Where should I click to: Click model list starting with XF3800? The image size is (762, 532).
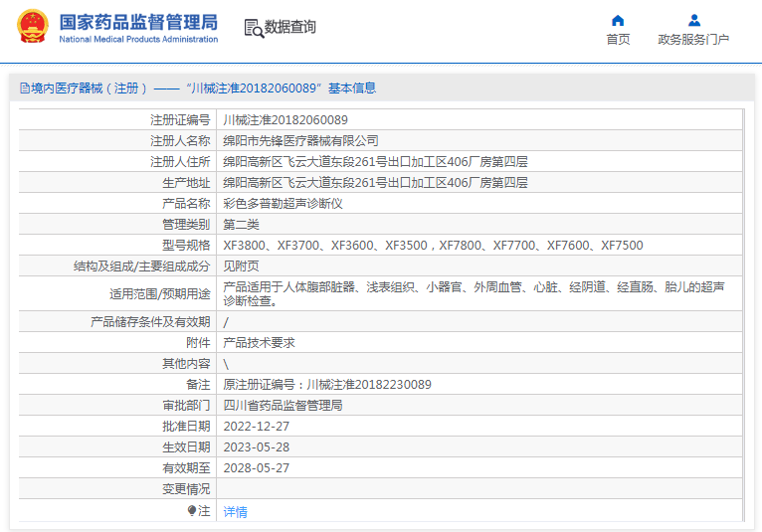point(433,246)
